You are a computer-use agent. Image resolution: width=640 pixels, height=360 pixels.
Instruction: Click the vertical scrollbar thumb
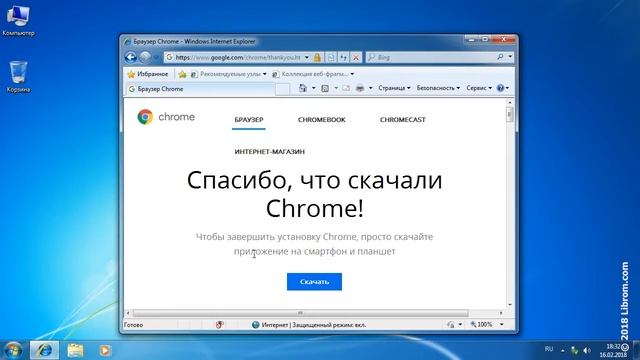pos(509,115)
